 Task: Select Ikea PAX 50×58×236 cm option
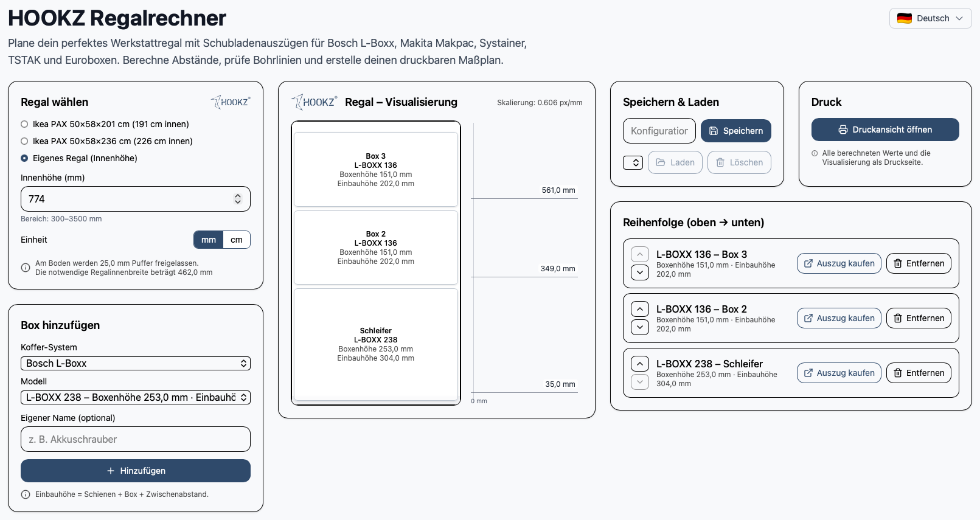(x=24, y=141)
